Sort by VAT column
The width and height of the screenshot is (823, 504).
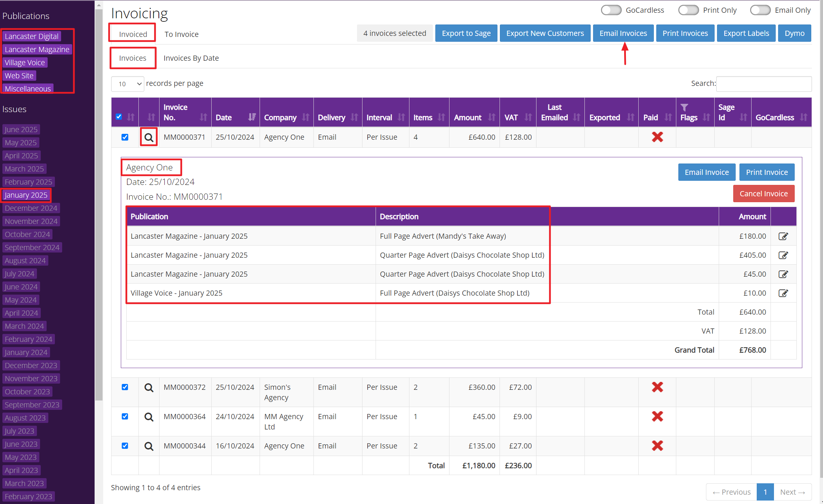point(518,112)
